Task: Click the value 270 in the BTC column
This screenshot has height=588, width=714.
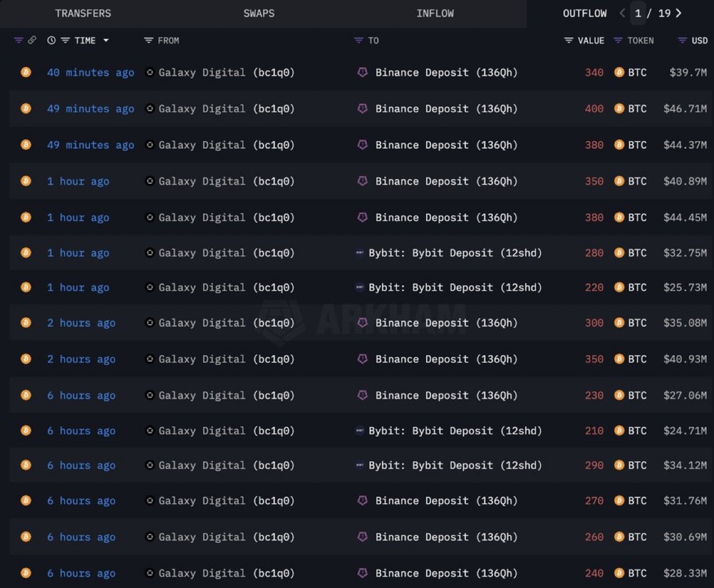Action: (x=594, y=501)
